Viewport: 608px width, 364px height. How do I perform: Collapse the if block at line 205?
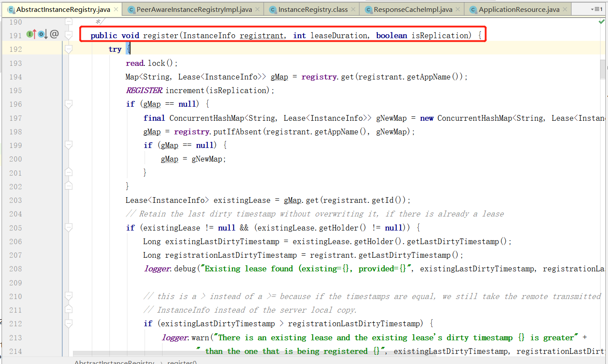pyautogui.click(x=68, y=227)
